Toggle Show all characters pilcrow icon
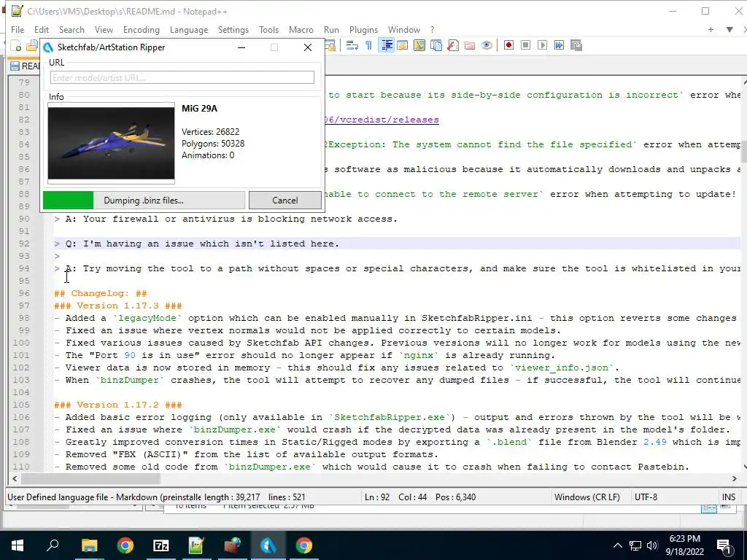Image resolution: width=747 pixels, height=560 pixels. (x=368, y=45)
